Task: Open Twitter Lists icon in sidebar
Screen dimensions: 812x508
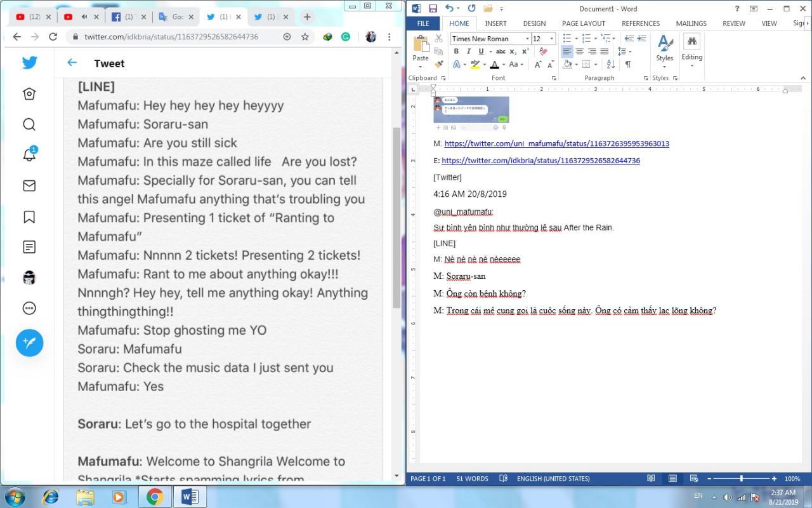Action: pyautogui.click(x=29, y=247)
